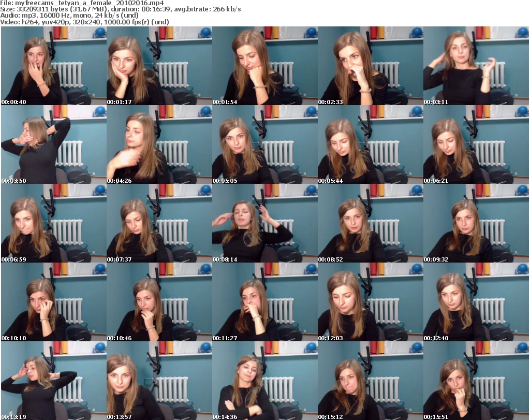Select the thumbnail frame at 00:02:33

coord(371,66)
